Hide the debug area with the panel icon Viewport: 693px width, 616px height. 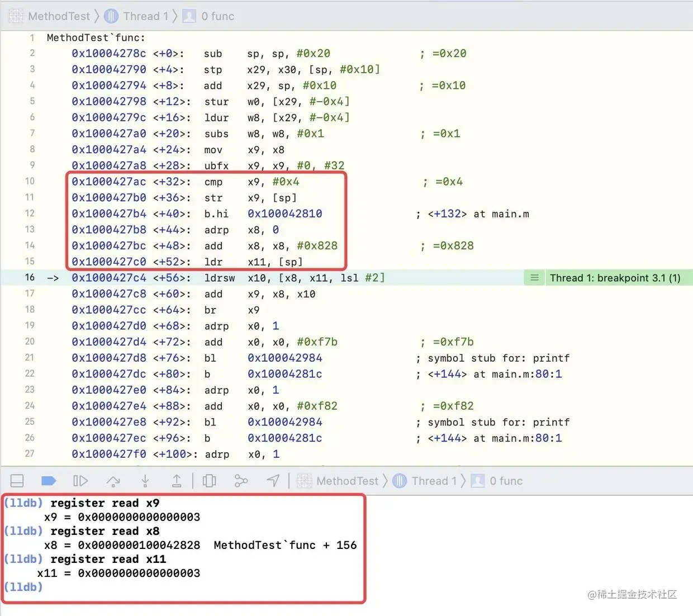tap(17, 481)
